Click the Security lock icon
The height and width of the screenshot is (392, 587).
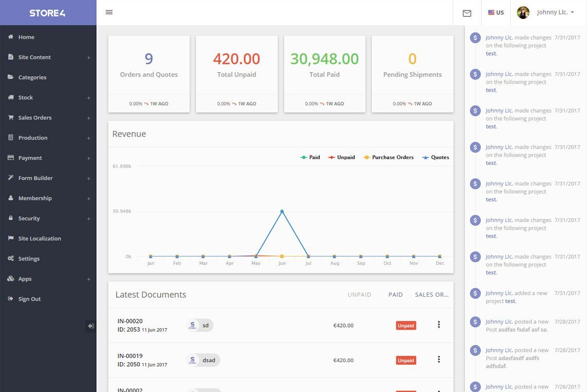pos(10,218)
